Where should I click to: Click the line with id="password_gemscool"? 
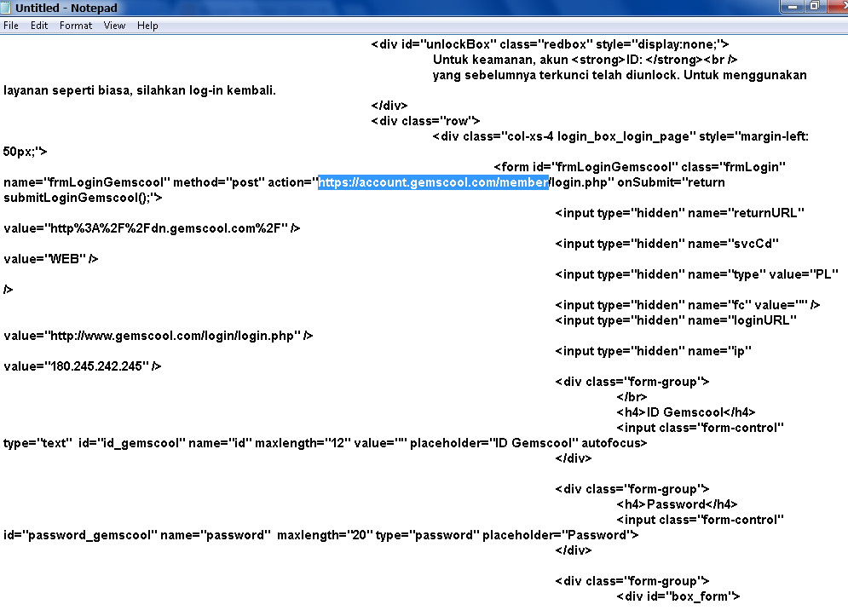tap(320, 535)
